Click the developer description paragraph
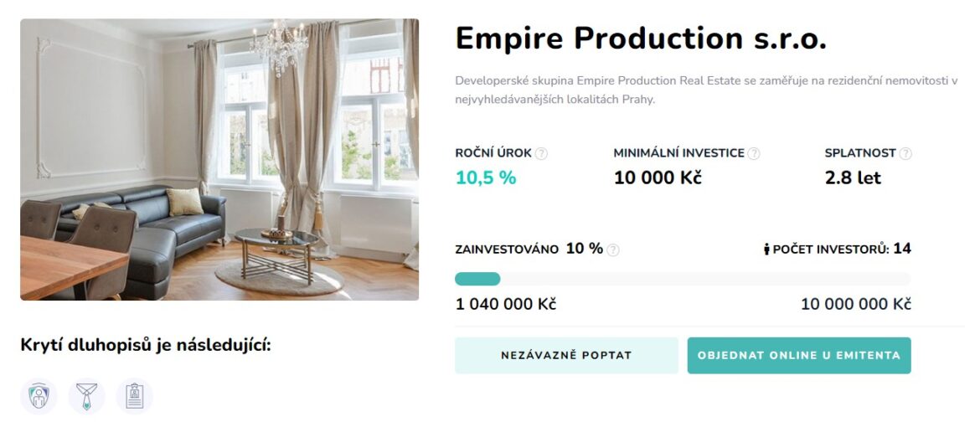 coord(705,90)
